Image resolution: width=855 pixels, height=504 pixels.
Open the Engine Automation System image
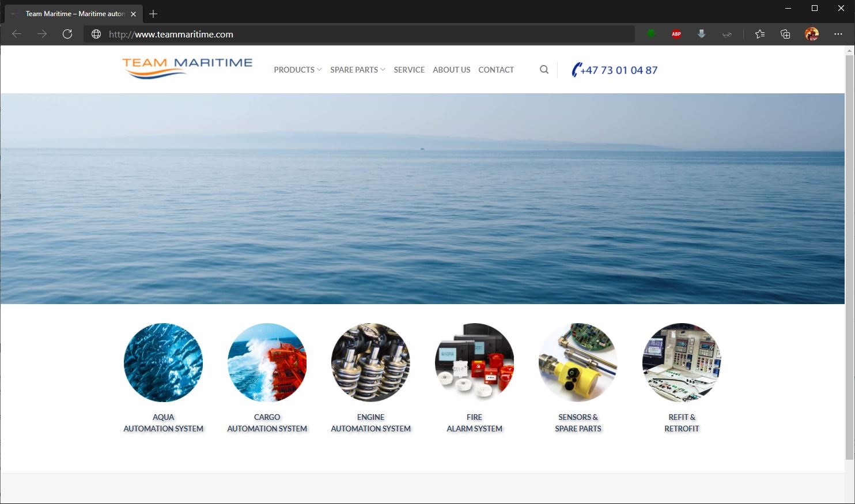pyautogui.click(x=370, y=362)
